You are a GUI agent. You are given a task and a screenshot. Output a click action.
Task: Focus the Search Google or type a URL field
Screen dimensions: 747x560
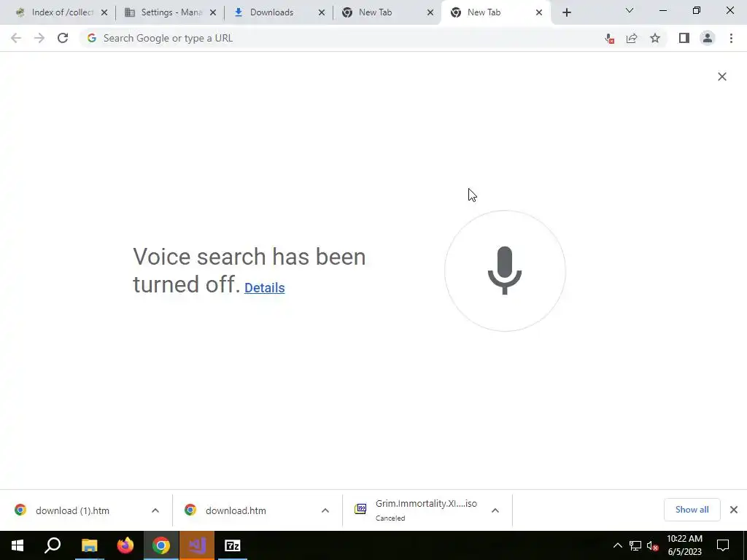point(333,38)
